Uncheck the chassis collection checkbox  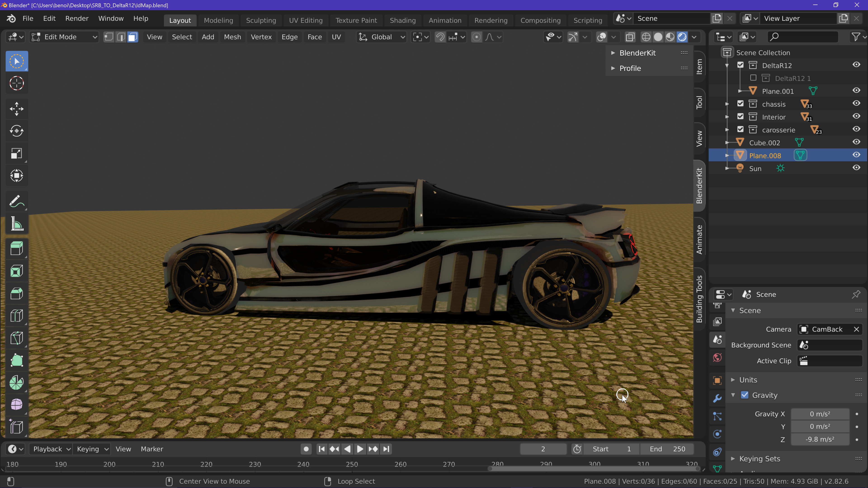click(740, 104)
